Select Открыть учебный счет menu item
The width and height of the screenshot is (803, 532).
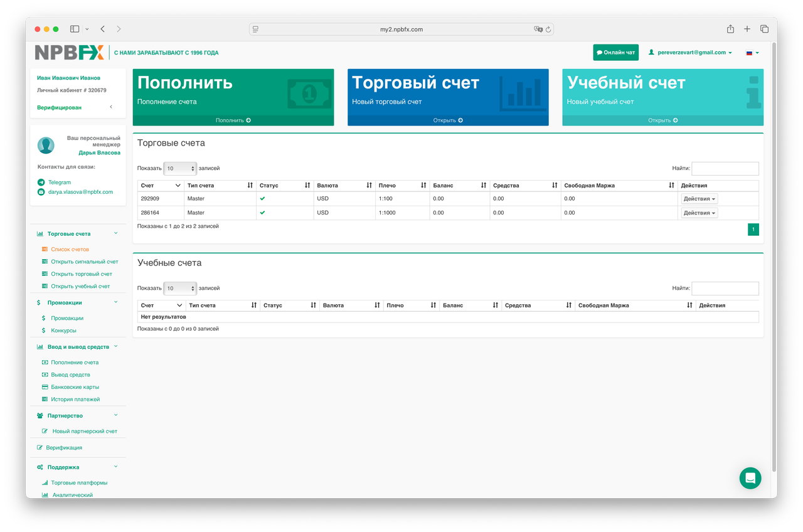[80, 286]
